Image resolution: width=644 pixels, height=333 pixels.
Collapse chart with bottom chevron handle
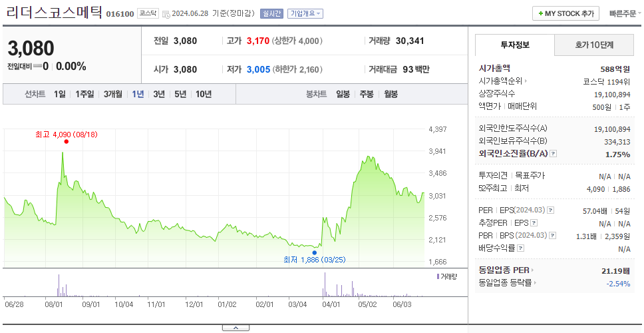click(236, 328)
